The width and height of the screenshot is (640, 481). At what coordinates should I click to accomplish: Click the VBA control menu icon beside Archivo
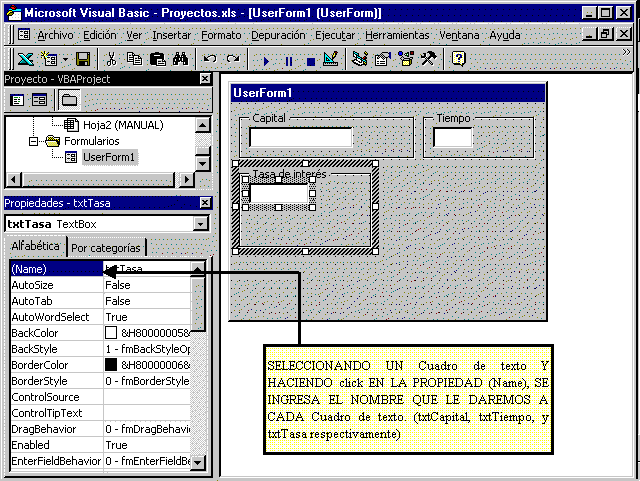[x=24, y=35]
